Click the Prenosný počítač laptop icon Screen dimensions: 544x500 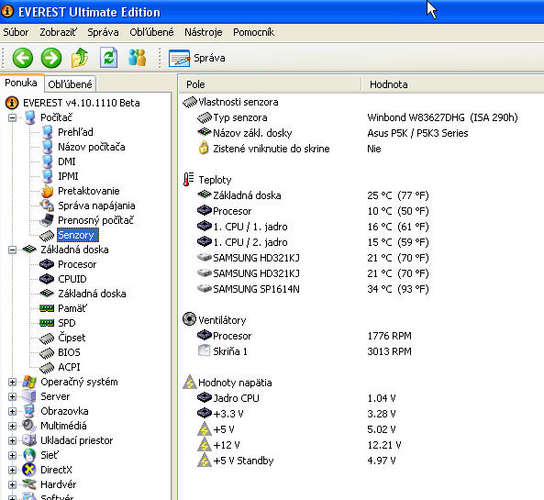[46, 220]
